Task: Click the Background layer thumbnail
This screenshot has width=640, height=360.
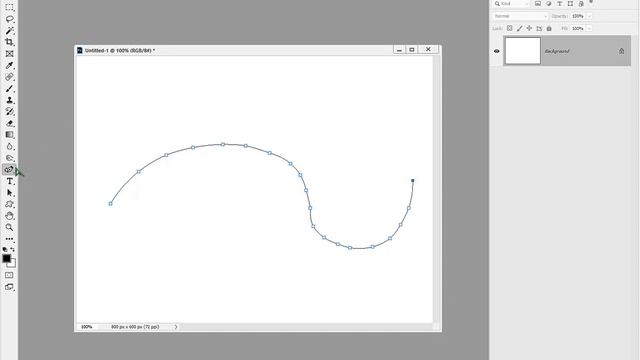Action: pos(522,51)
